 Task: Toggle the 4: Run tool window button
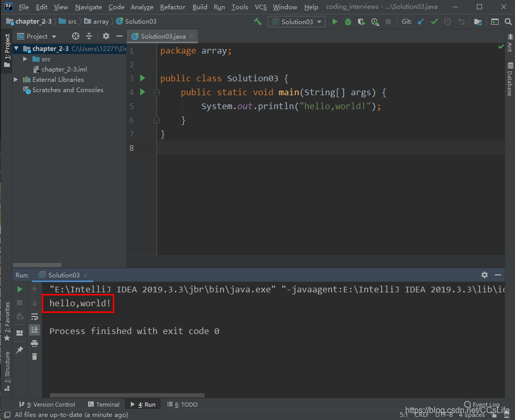143,405
